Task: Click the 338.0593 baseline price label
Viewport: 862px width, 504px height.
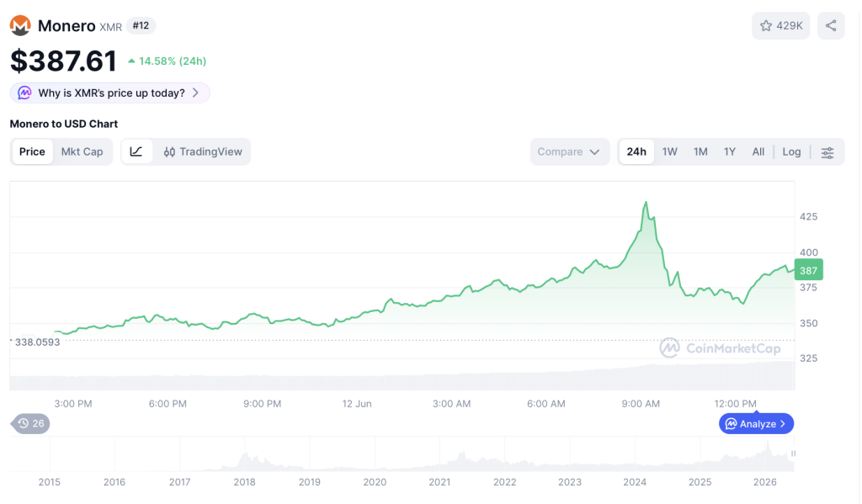Action: coord(37,342)
